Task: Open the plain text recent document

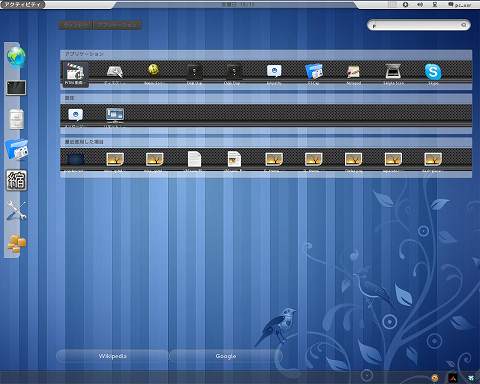Action: click(x=194, y=159)
